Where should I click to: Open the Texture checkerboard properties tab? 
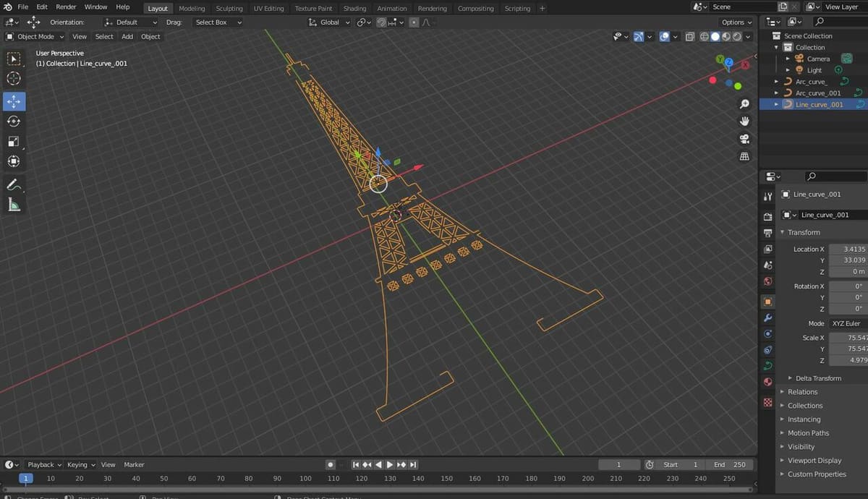[768, 402]
